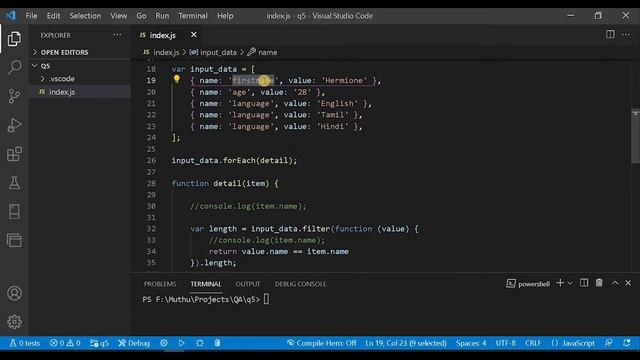Click the status bar gear icon next to Debug
The width and height of the screenshot is (640, 360).
point(164,343)
